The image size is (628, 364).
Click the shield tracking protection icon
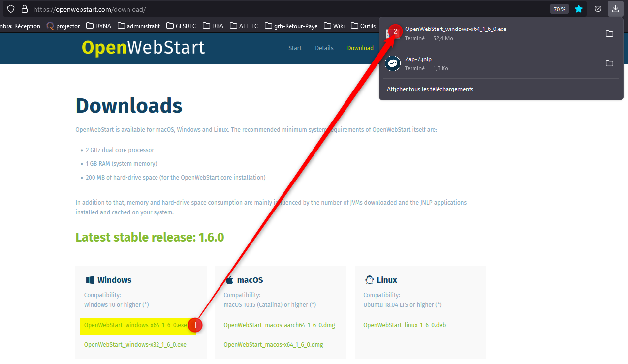(x=10, y=8)
